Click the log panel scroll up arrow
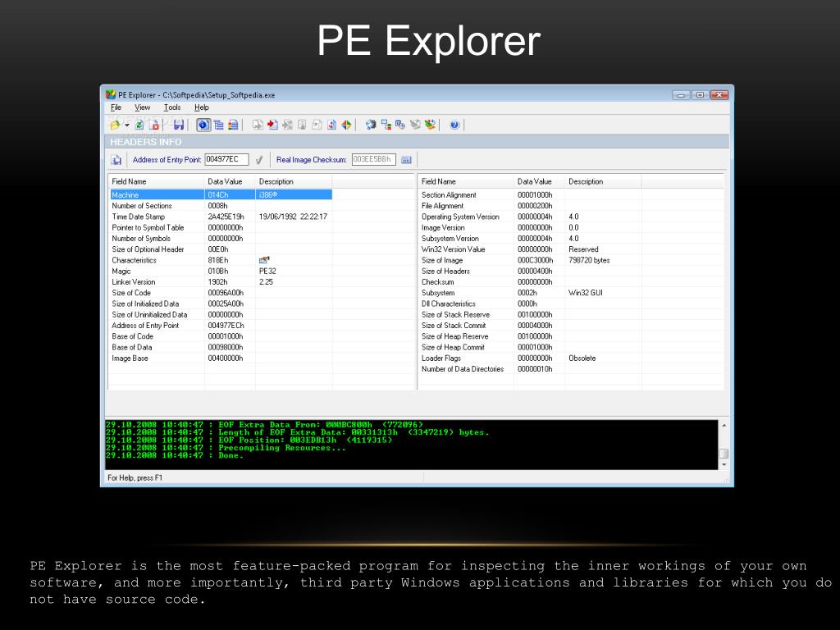This screenshot has width=840, height=630. 724,426
